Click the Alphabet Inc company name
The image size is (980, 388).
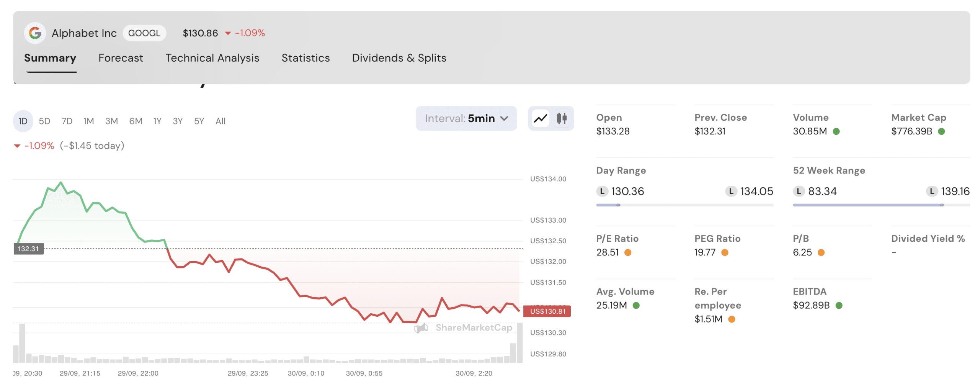tap(84, 33)
